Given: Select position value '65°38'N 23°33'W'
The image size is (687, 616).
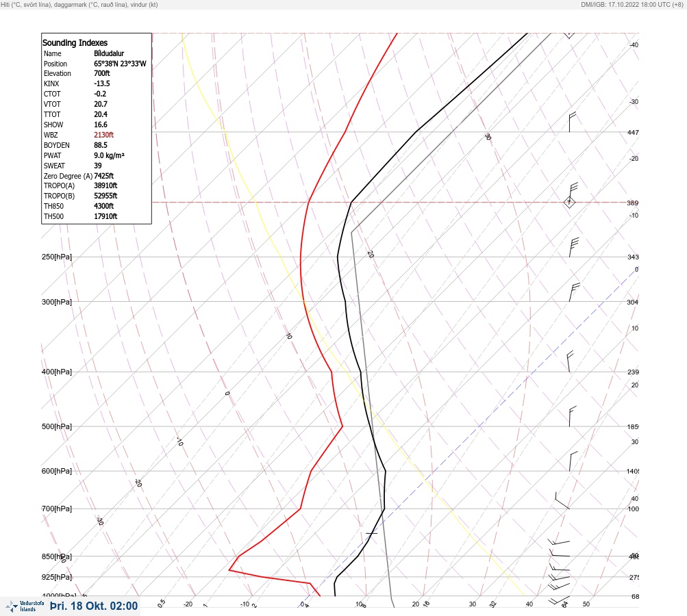Looking at the screenshot, I should pyautogui.click(x=120, y=64).
